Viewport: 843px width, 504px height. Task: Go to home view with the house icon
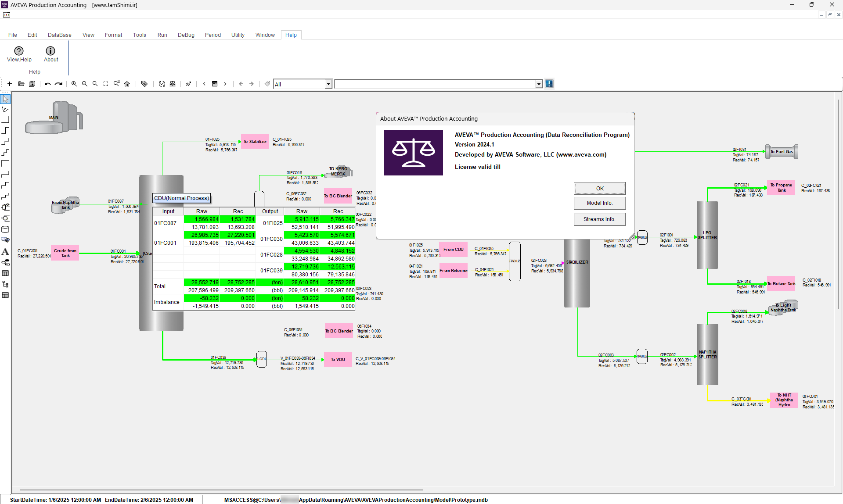point(127,84)
